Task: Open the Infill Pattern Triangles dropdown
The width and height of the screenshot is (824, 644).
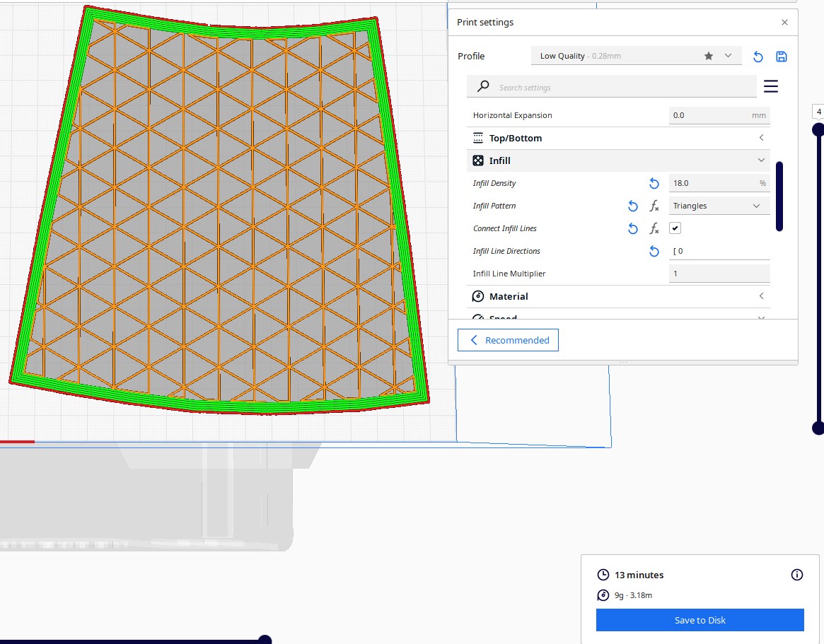Action: (719, 206)
